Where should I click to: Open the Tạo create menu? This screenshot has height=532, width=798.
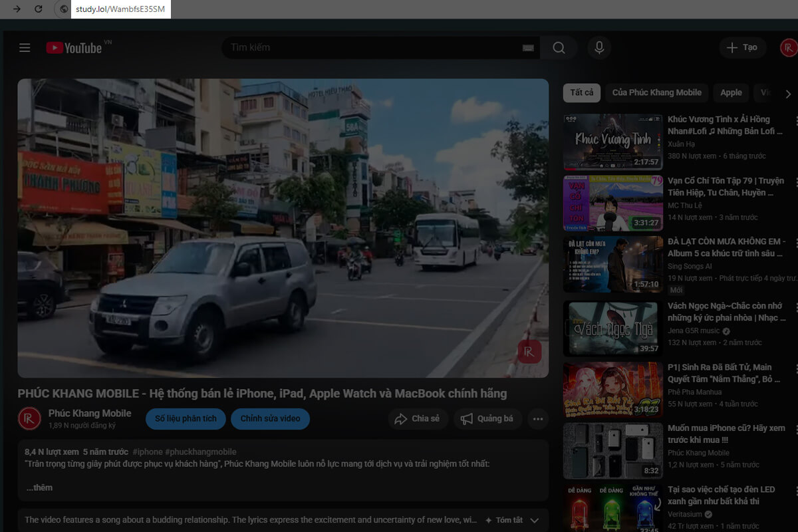742,47
